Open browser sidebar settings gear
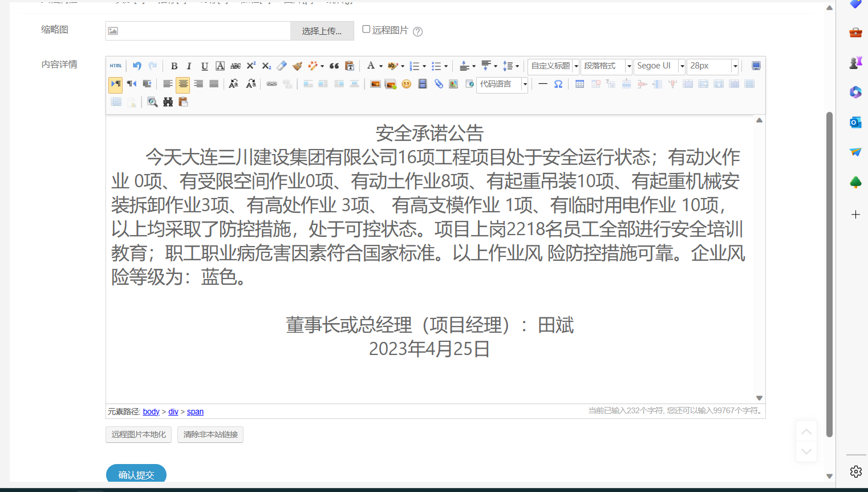This screenshot has width=868, height=492. tap(855, 471)
